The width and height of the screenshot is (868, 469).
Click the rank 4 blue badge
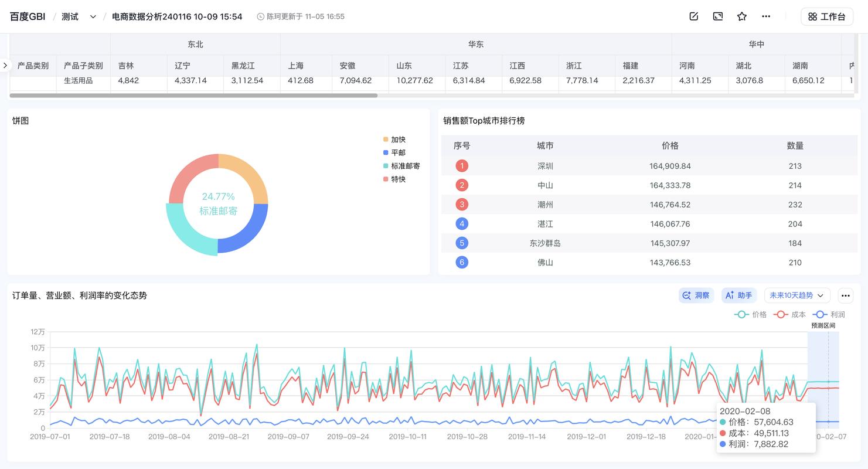(x=462, y=223)
